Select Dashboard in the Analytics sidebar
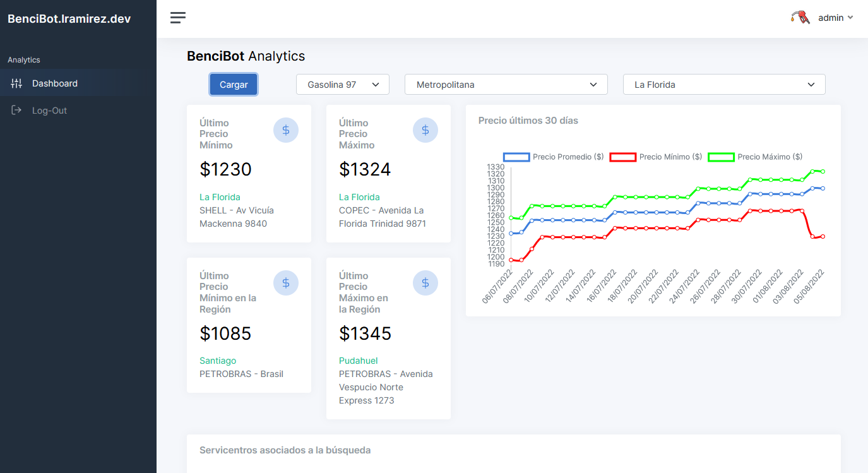This screenshot has height=473, width=868. coord(55,83)
